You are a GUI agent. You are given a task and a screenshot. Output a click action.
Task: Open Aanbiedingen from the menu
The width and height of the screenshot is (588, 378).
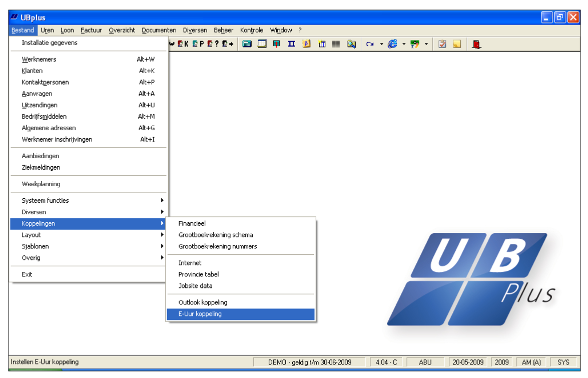[88, 156]
